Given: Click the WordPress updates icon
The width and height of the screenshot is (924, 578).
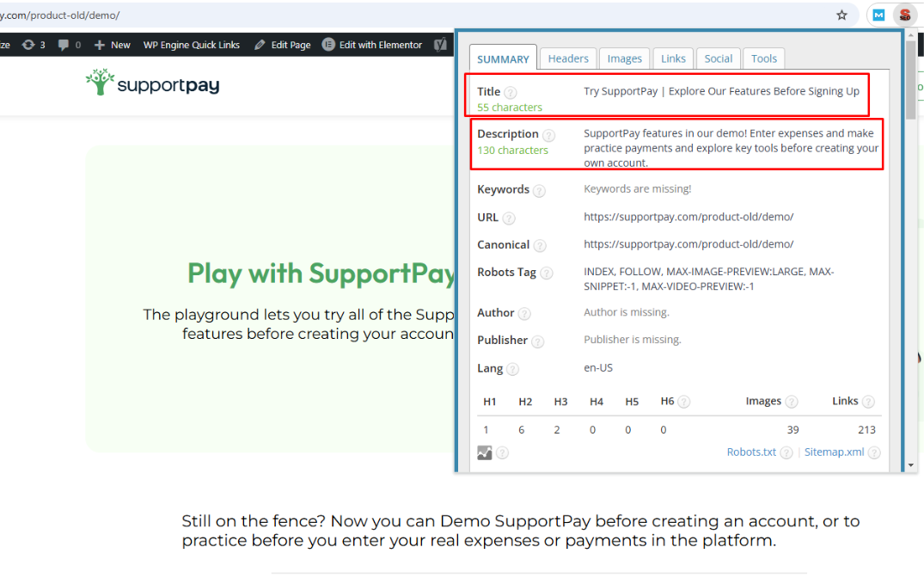Looking at the screenshot, I should [29, 45].
